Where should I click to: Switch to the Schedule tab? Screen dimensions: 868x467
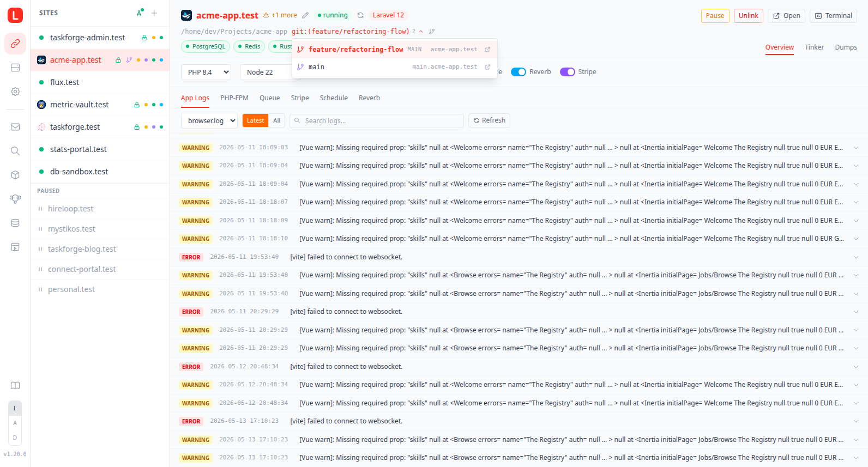point(334,98)
